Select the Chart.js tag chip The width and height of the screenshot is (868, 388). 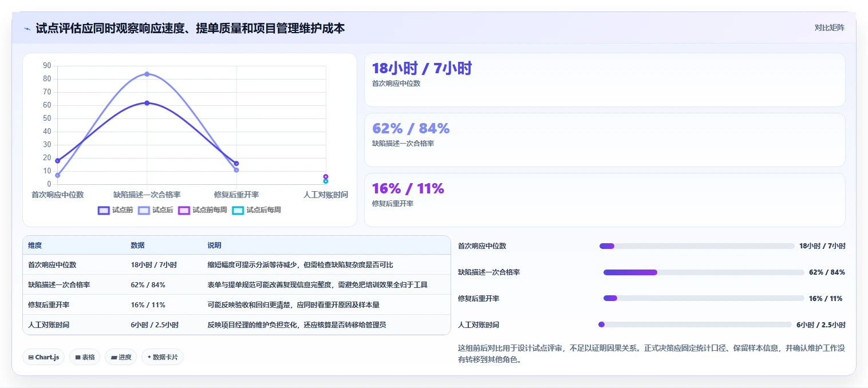tap(44, 357)
